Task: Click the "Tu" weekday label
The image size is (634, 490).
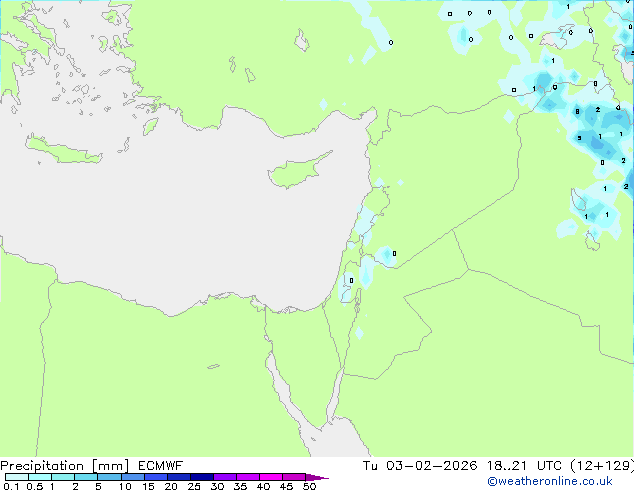Action: [x=370, y=466]
